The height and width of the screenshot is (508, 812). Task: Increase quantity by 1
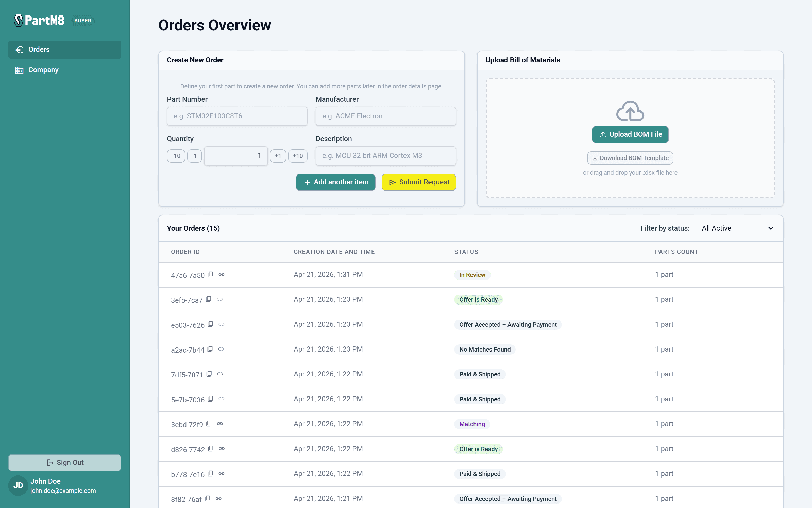278,156
